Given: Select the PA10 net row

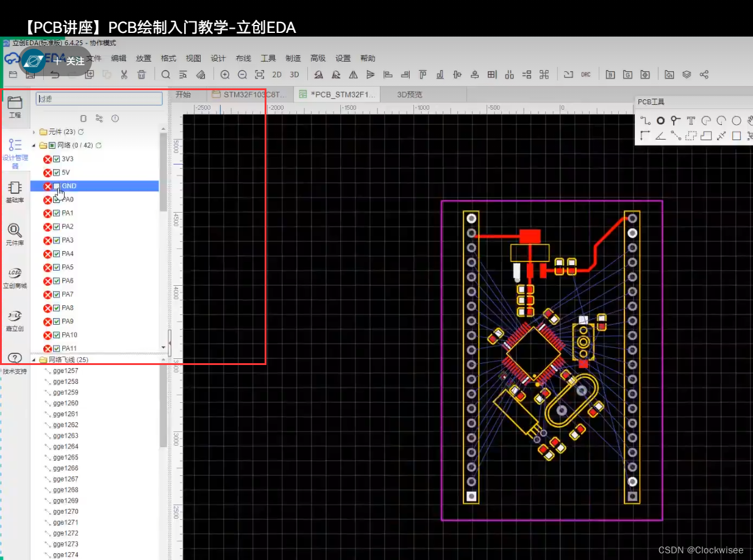Looking at the screenshot, I should tap(95, 335).
